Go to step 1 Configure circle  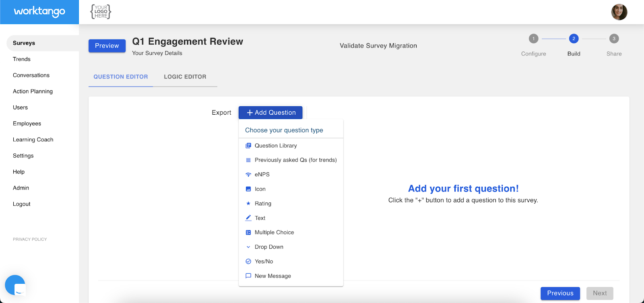533,39
